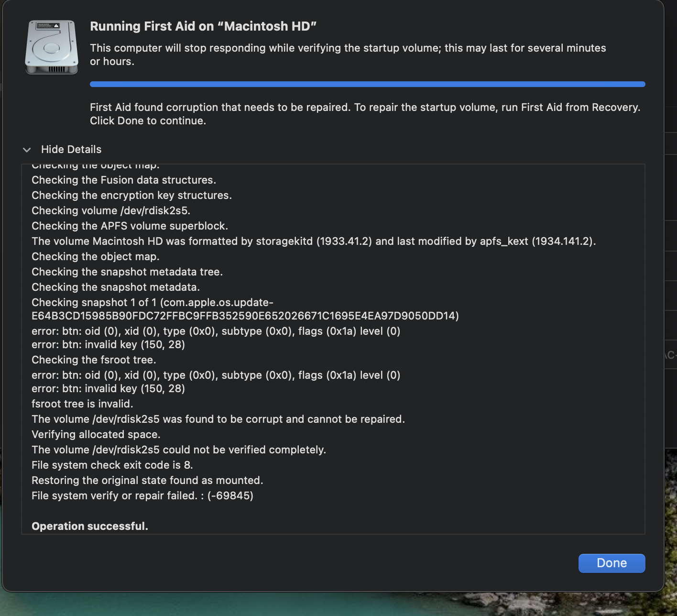Screen dimensions: 677x616
Task: Collapse details with the Hide Details chevron
Action: click(x=27, y=150)
